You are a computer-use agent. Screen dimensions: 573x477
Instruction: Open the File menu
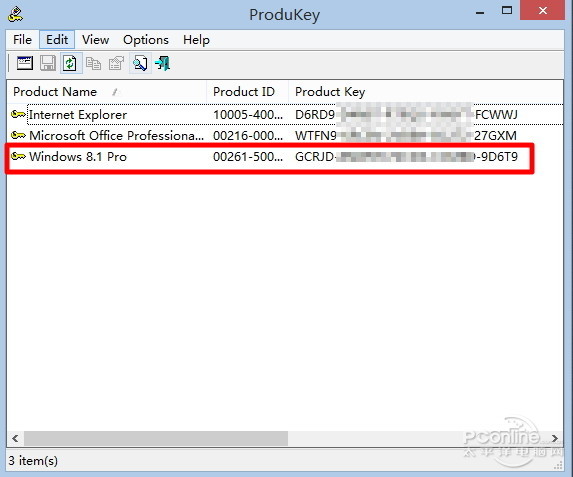[x=22, y=39]
